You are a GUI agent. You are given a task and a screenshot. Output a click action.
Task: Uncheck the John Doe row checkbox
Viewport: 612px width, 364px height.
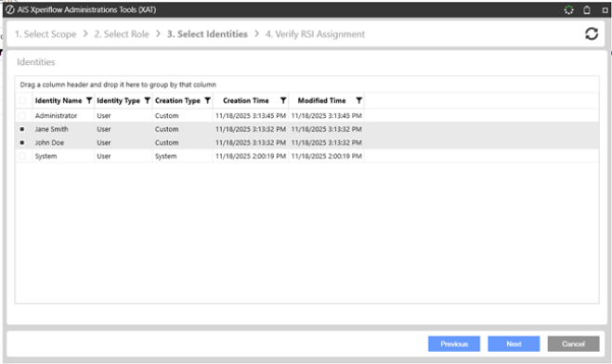pos(22,143)
